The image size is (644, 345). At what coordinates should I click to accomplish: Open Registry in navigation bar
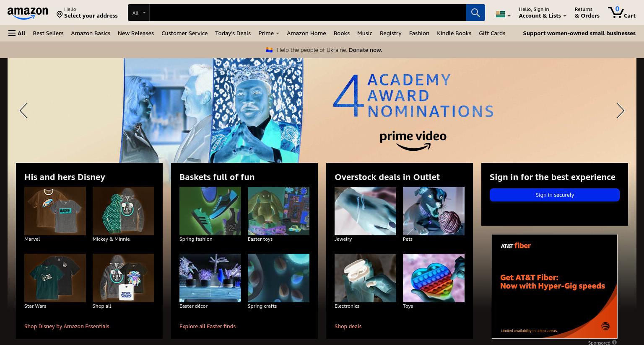pyautogui.click(x=391, y=33)
